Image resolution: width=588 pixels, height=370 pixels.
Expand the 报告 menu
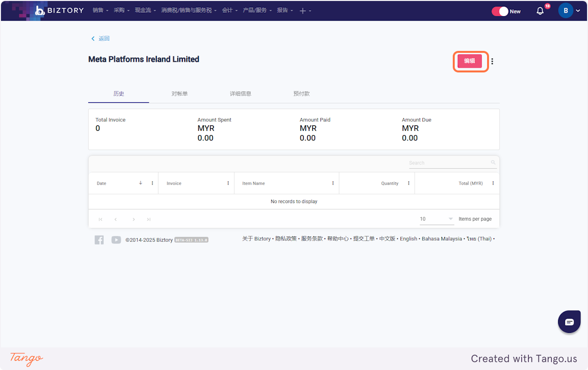(x=285, y=10)
